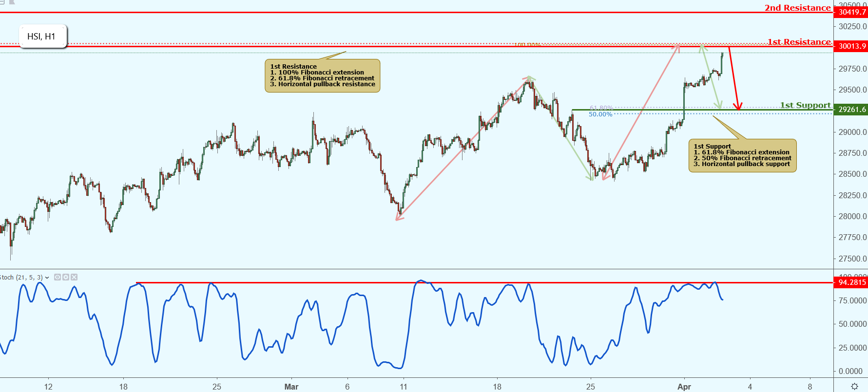Click the '2nd Resistance' label
Screen dimensions: 868x392
pos(797,7)
